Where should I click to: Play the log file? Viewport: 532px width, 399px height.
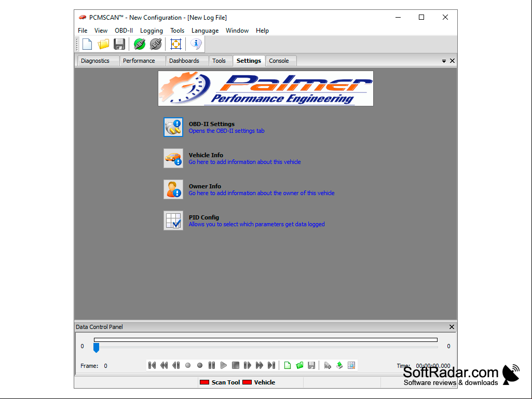(224, 365)
